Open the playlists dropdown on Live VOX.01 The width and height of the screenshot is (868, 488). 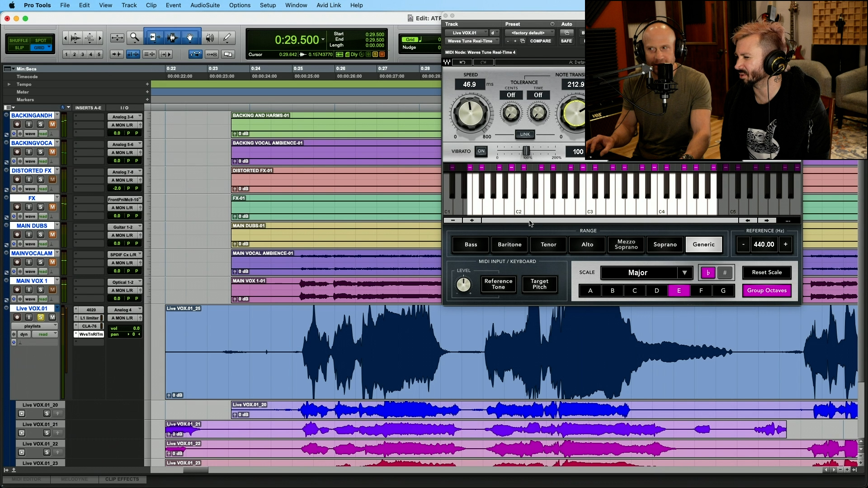click(x=34, y=326)
